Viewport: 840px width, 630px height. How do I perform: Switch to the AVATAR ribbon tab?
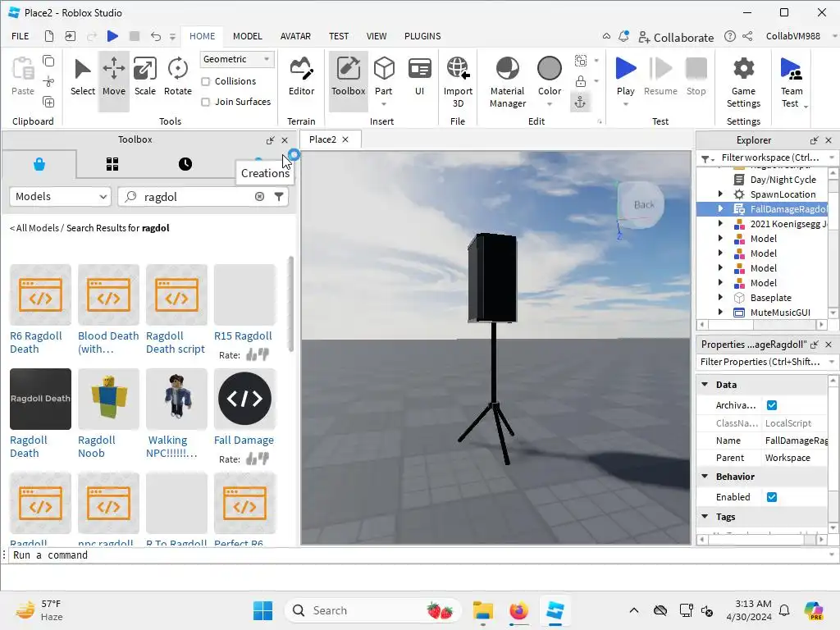[x=295, y=36]
